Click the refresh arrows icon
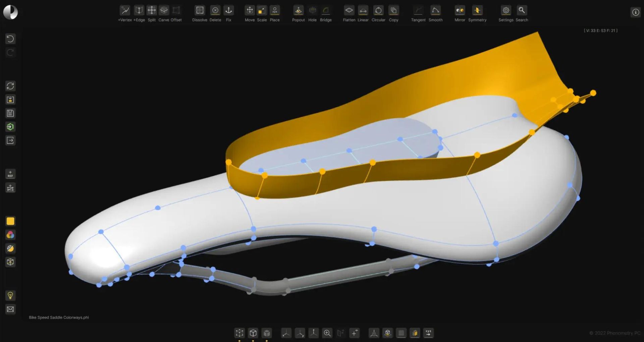 (10, 86)
